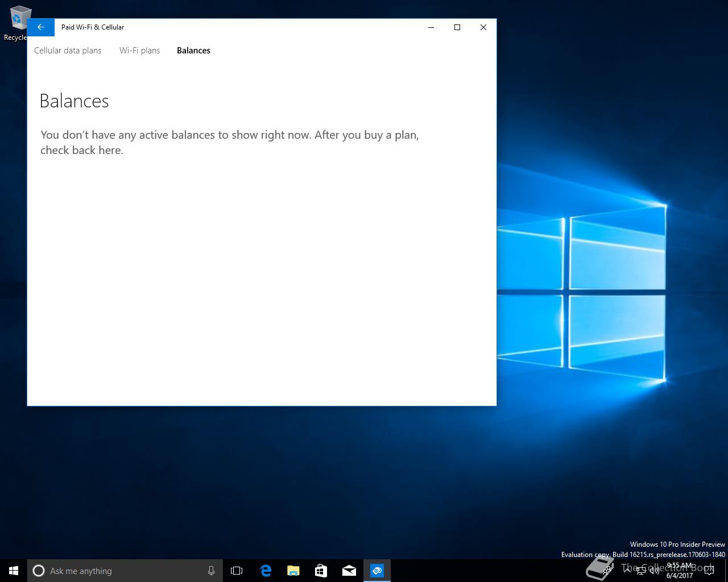Click the Cortana circle icon in search box
Image resolution: width=728 pixels, height=582 pixels.
[x=39, y=571]
